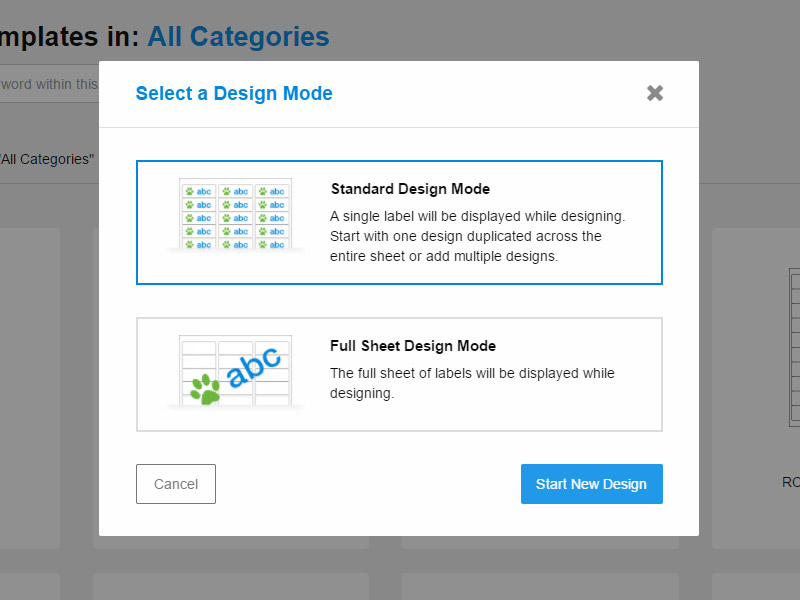Choose the Full Sheet Design Mode option
Viewport: 800px width, 600px height.
click(399, 374)
